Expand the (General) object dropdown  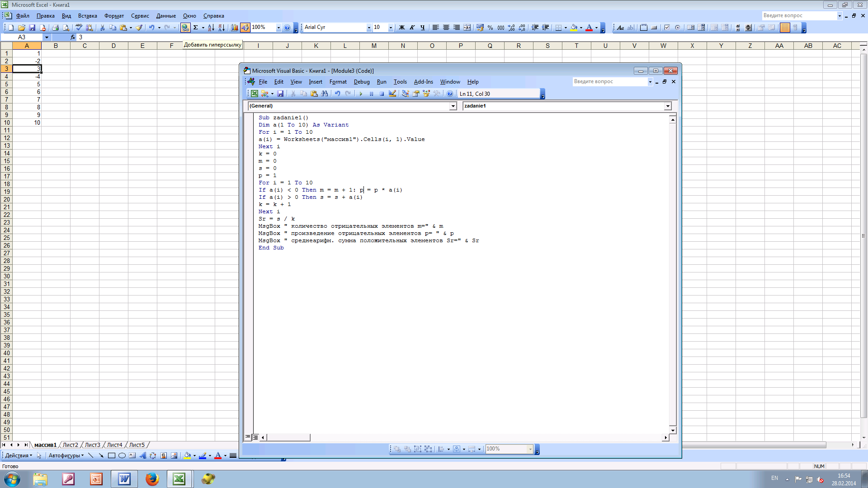click(x=453, y=106)
